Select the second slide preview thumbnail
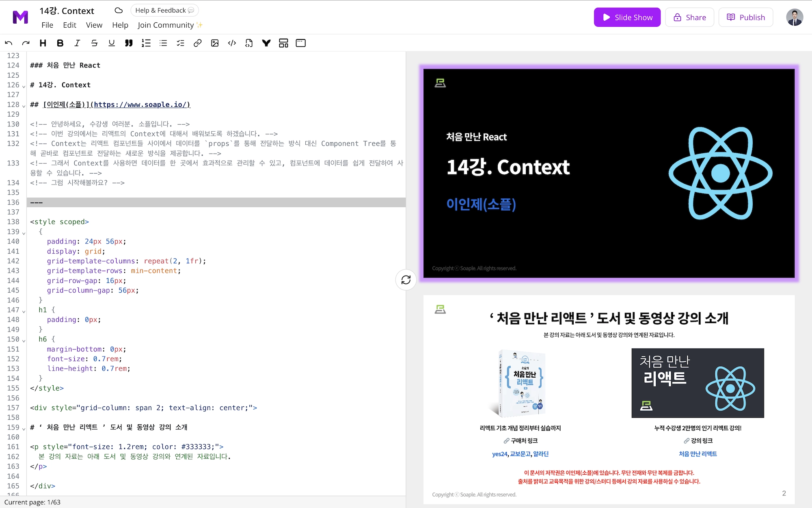 [609, 399]
